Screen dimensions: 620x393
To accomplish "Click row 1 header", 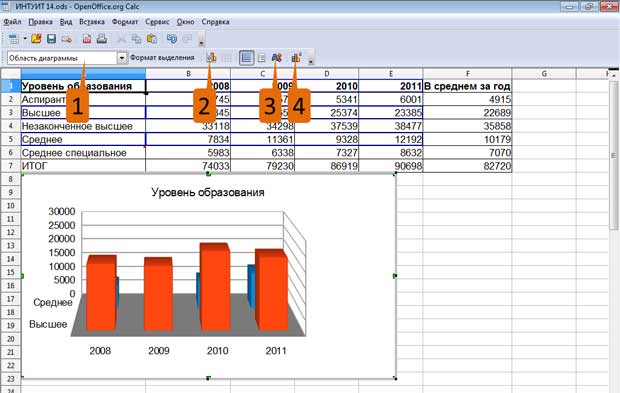I will (11, 86).
